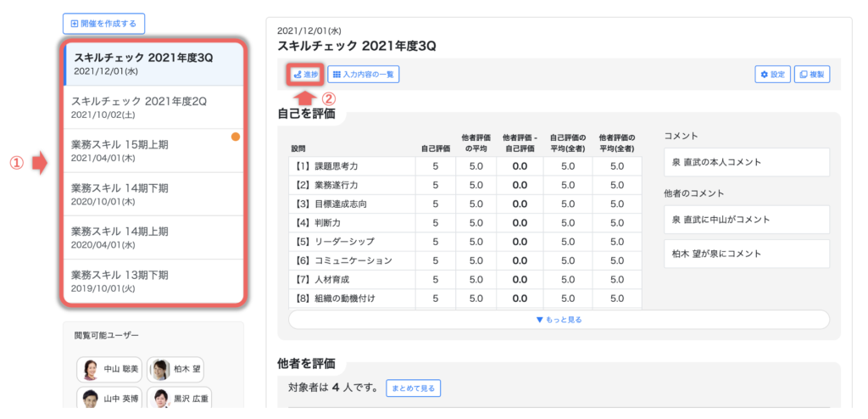The height and width of the screenshot is (419, 868).
Task: Select スキルチェック 2021年度3Q session
Action: (154, 64)
